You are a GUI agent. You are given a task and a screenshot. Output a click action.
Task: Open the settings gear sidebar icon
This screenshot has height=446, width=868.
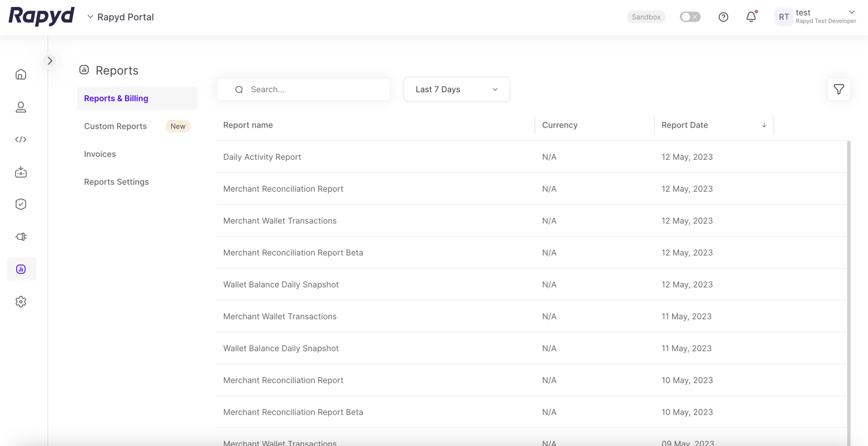(x=21, y=301)
